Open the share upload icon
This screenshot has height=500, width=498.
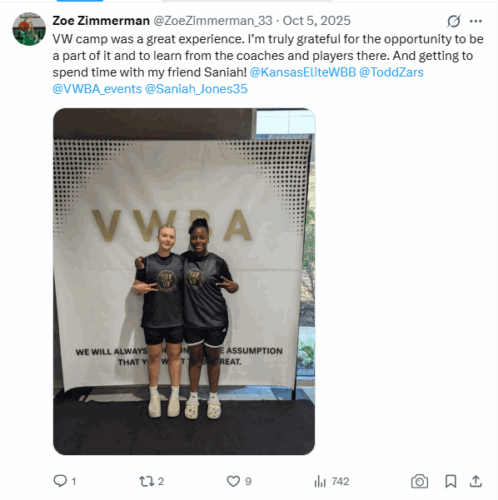point(476,481)
